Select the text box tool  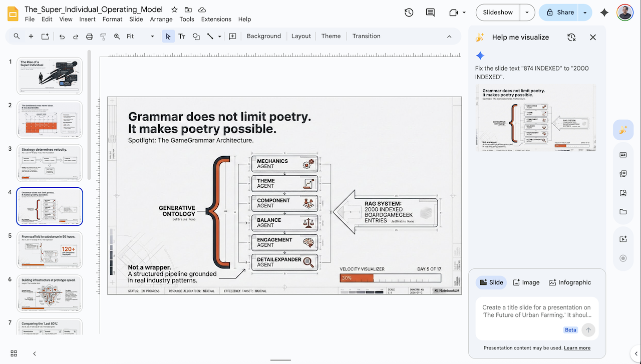coord(182,36)
